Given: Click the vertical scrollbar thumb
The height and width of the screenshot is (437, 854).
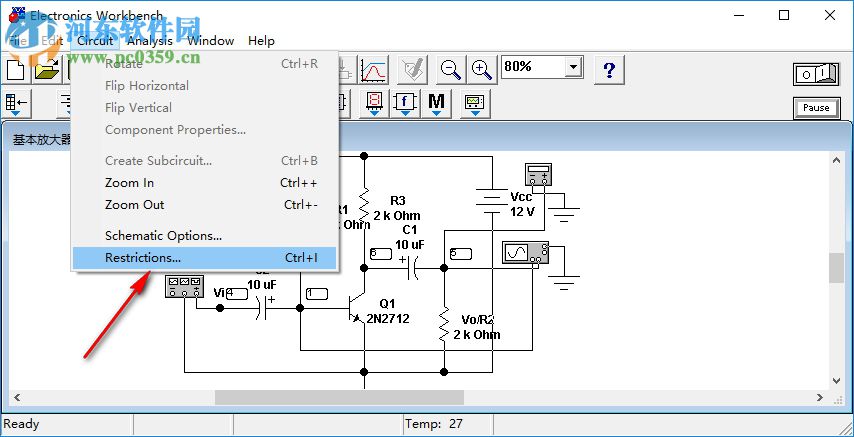Looking at the screenshot, I should [x=837, y=268].
